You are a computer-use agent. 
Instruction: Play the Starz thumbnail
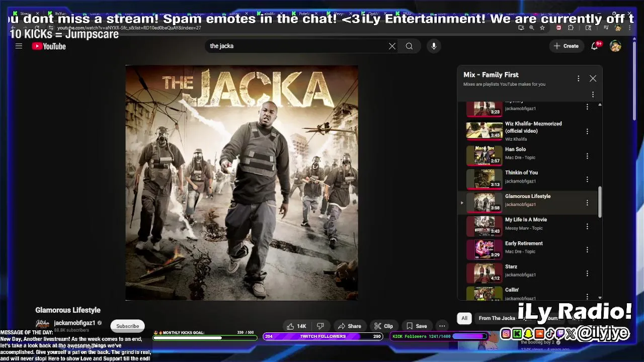point(484,273)
